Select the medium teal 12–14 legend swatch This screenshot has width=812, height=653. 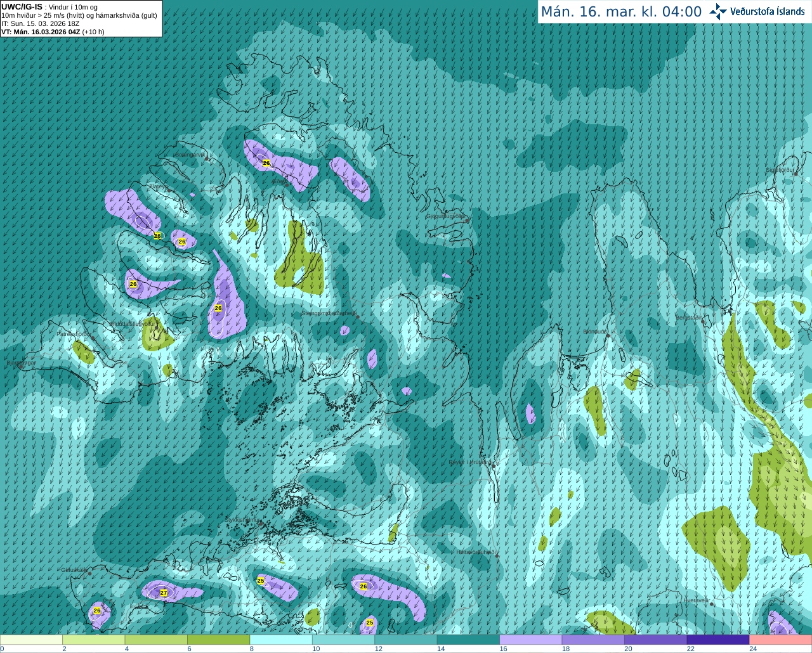(x=406, y=640)
